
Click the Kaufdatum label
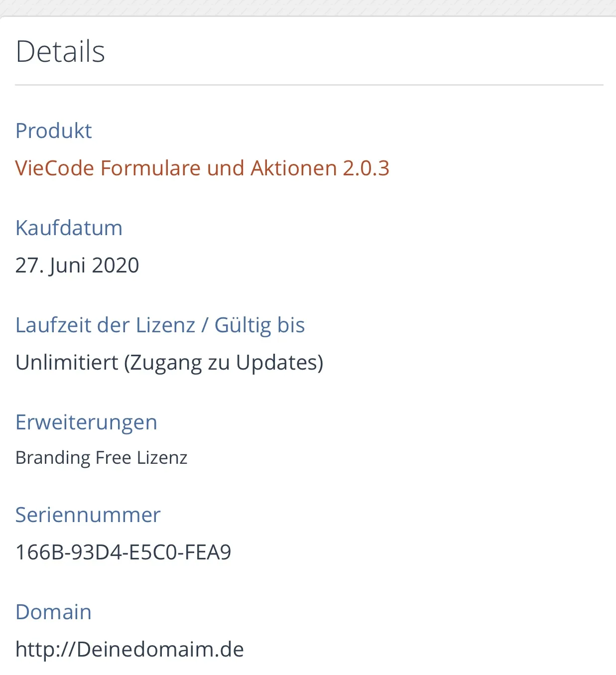(69, 228)
